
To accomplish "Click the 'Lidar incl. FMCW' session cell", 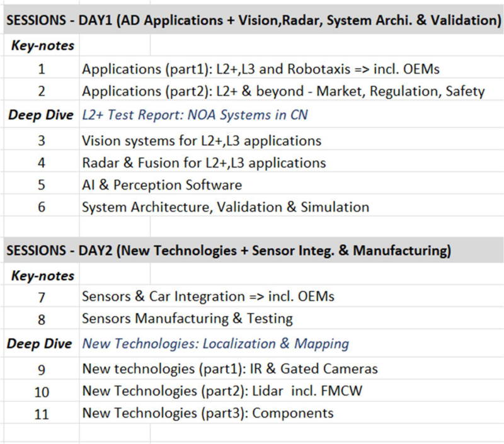I will click(222, 391).
